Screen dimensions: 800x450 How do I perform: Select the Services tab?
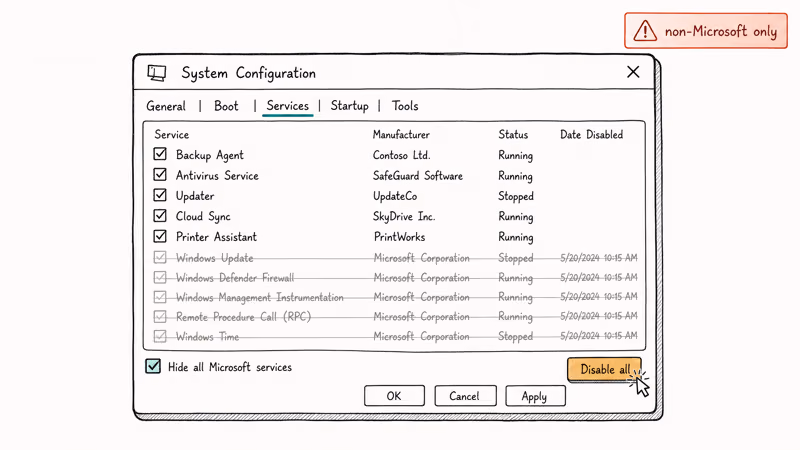pos(288,106)
